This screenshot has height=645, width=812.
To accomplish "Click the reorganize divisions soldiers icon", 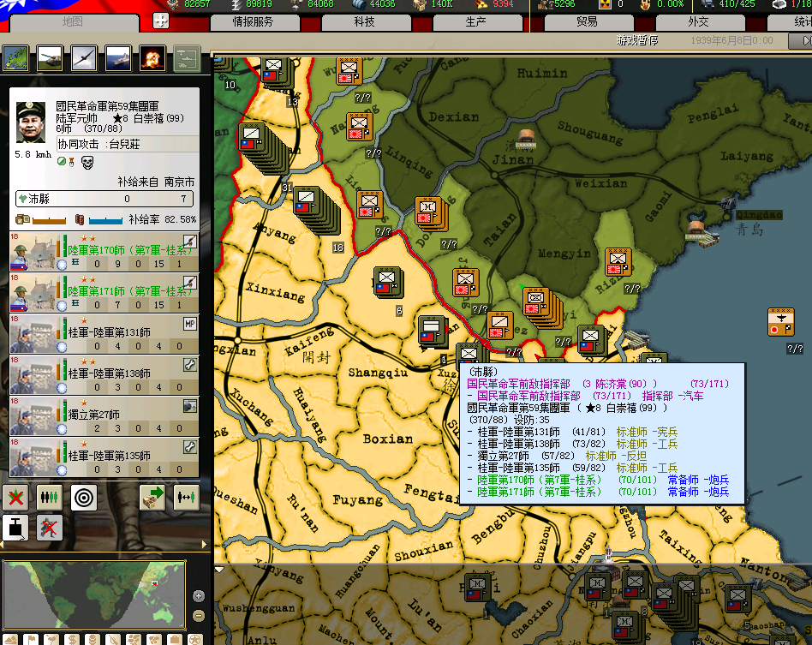I will point(49,498).
